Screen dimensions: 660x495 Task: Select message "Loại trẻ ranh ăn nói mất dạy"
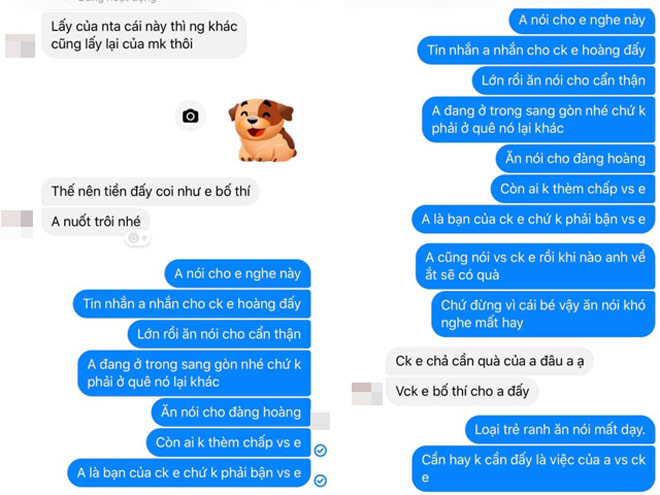click(560, 430)
